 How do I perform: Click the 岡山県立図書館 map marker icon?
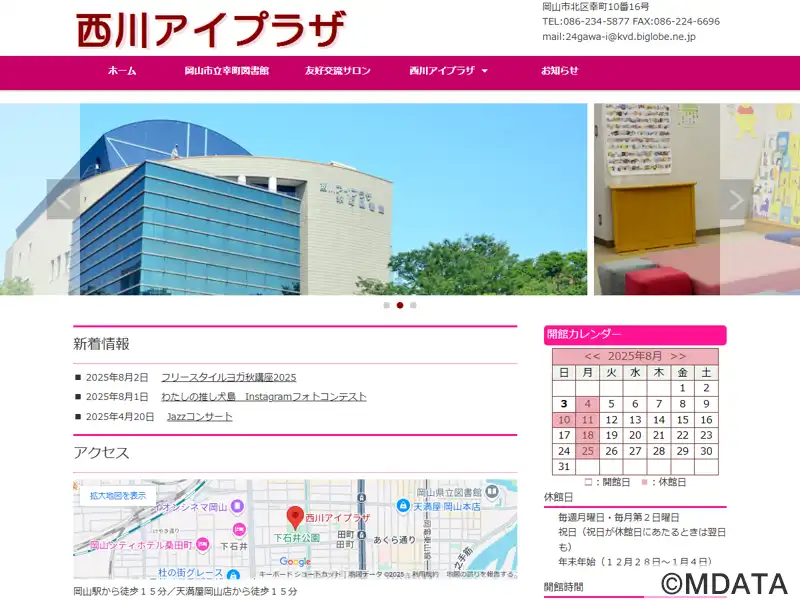click(x=491, y=492)
